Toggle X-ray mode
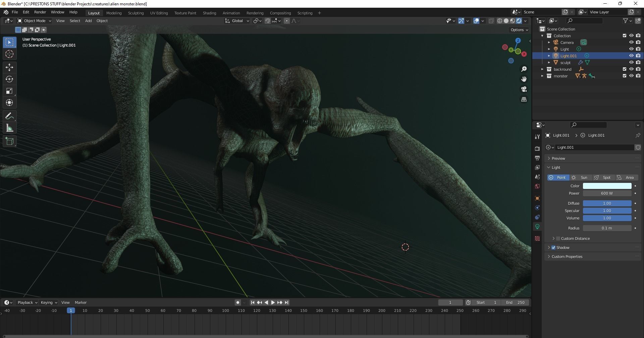 [491, 21]
